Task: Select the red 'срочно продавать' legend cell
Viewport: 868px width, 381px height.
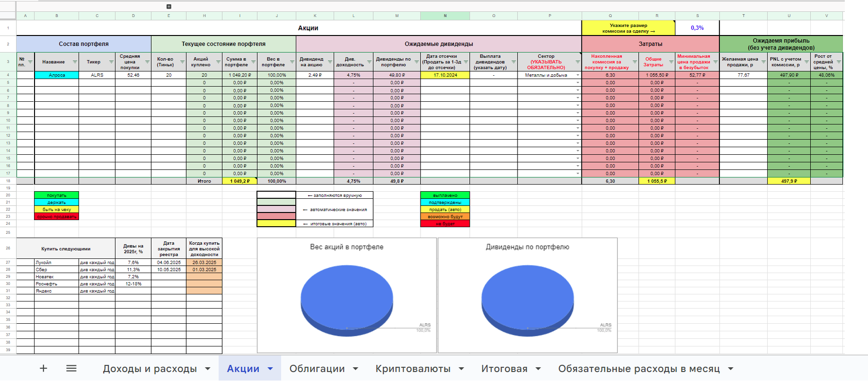Action: coord(57,216)
